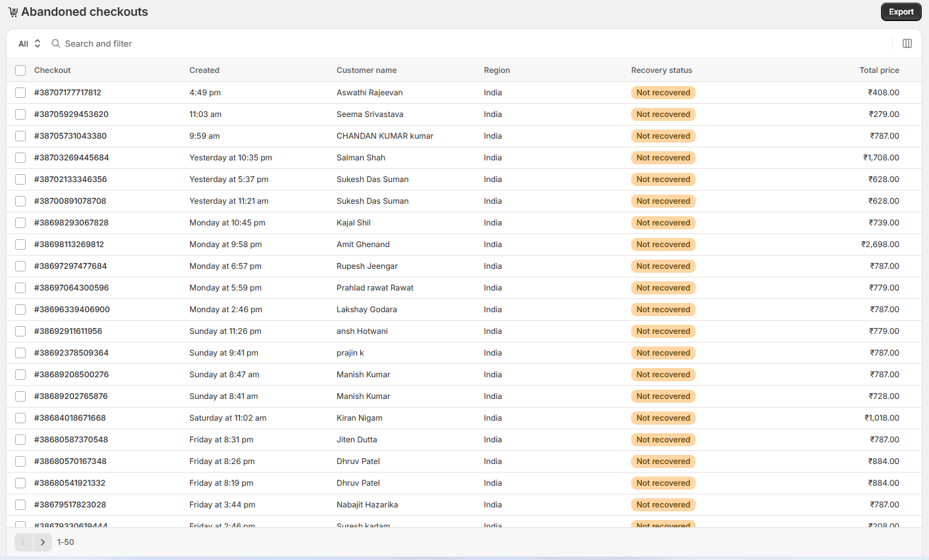Click the Abandoned checkouts page title
Screen dimensions: 929x560
pos(84,12)
